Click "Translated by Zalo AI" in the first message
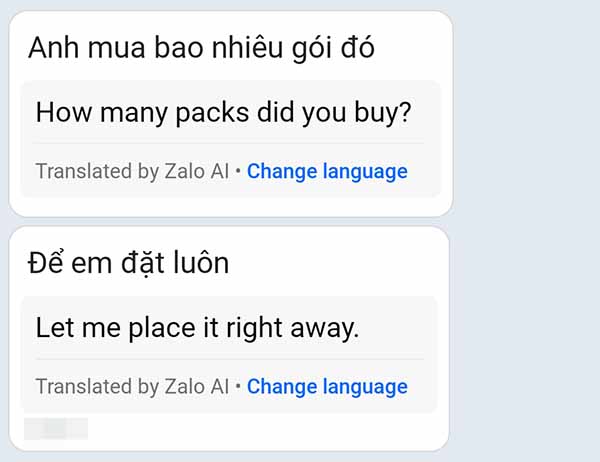600x462 pixels. coord(132,171)
